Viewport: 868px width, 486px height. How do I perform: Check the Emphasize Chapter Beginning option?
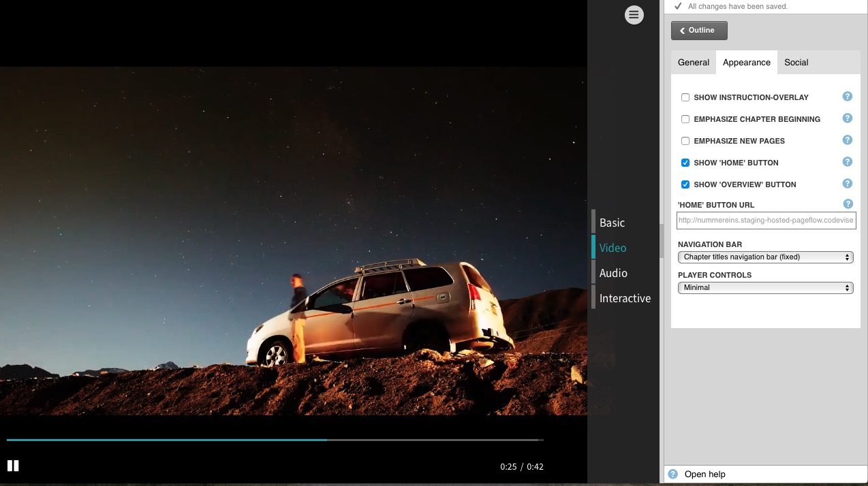click(x=685, y=119)
